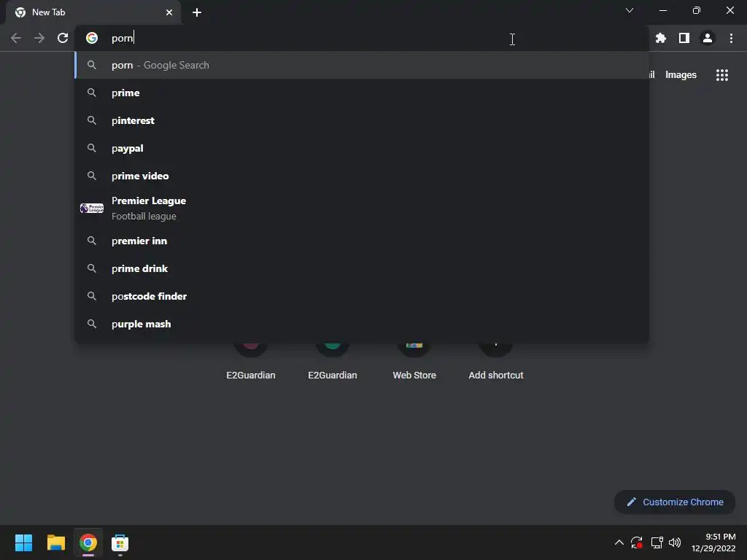This screenshot has height=560, width=747.
Task: Choose the 'prime drink' suggestion
Action: pos(362,268)
